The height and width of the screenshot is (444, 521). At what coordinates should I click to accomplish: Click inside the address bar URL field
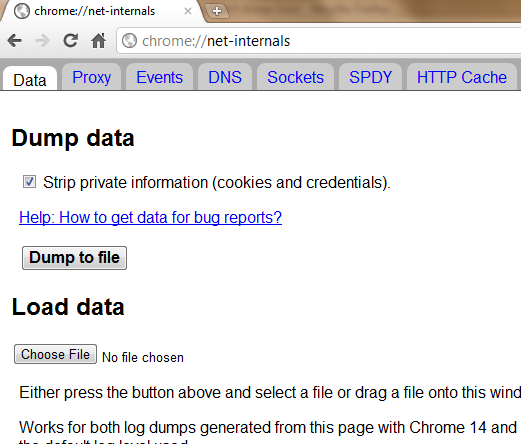(320, 41)
